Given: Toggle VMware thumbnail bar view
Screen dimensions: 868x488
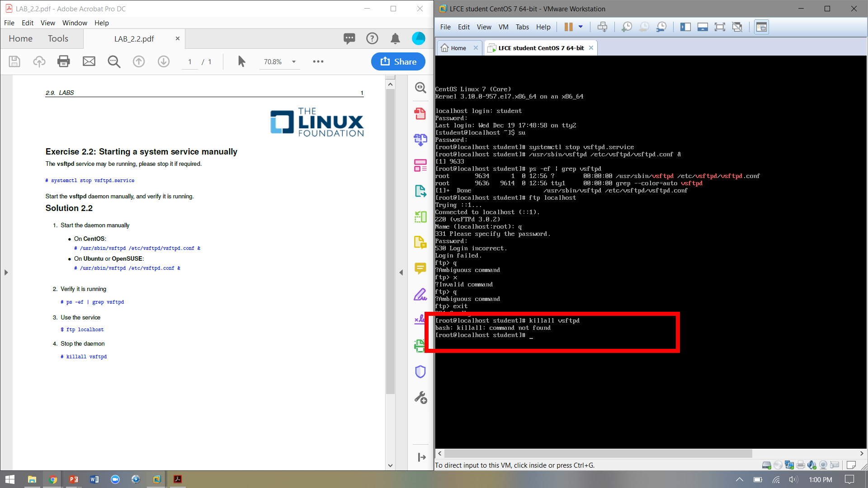Looking at the screenshot, I should (x=703, y=27).
